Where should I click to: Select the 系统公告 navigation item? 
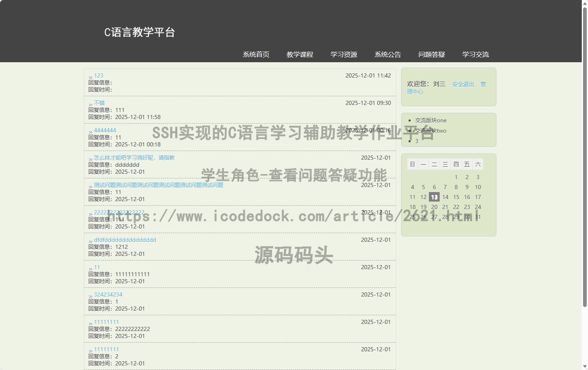coord(387,54)
